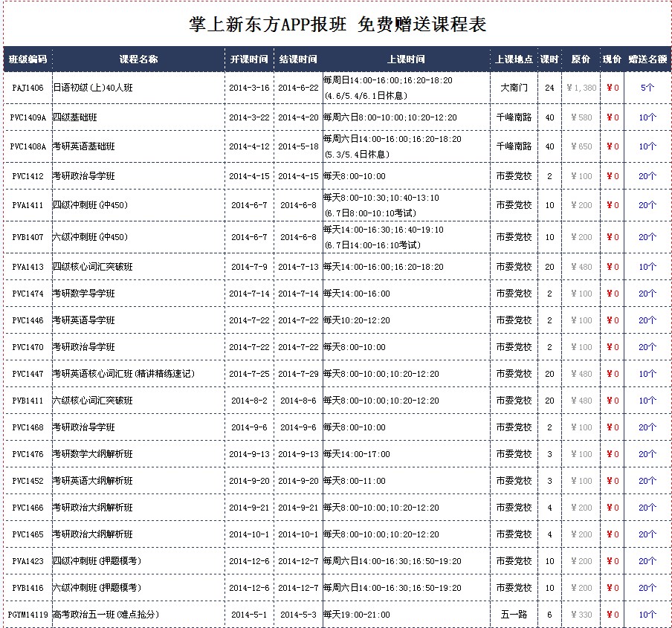Click start date 2014-9-6 in PVC1468 row
This screenshot has height=628, width=672.
[x=249, y=427]
